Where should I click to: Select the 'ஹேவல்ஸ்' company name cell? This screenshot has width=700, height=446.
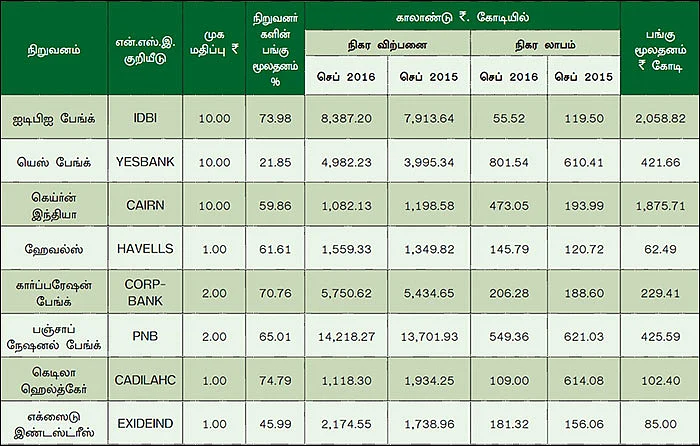(54, 249)
